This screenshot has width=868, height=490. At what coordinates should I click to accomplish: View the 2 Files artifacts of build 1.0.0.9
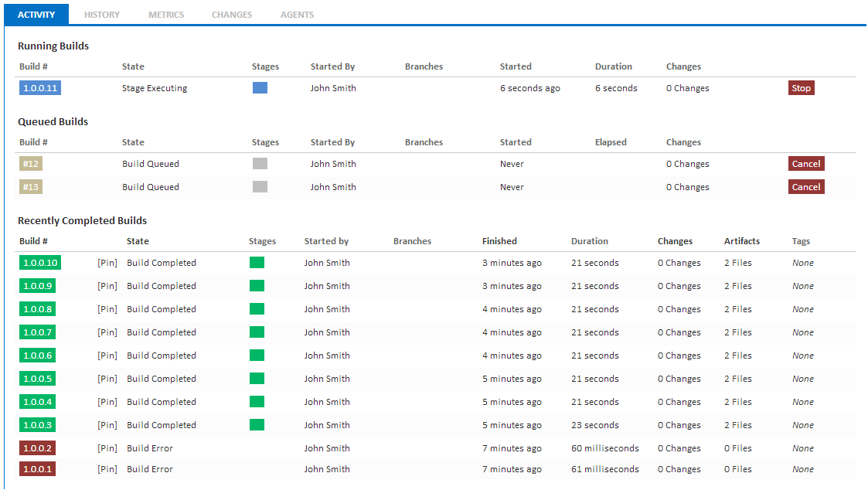[x=738, y=286]
